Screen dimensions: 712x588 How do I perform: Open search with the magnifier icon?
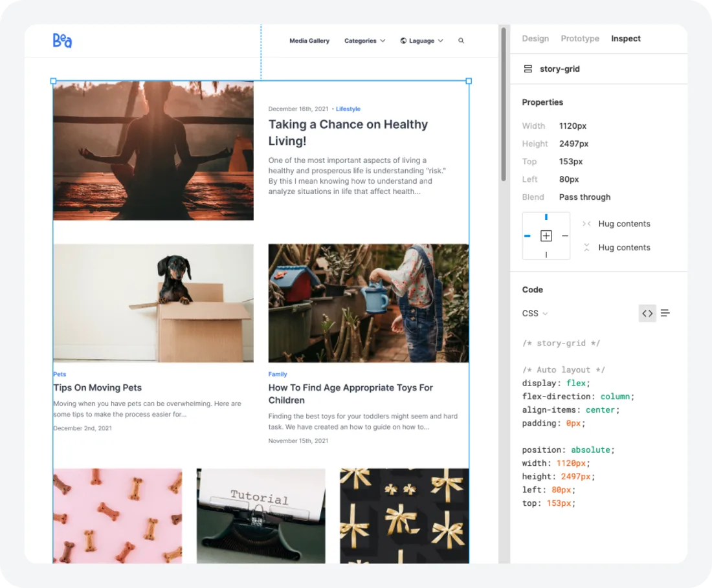coord(461,41)
